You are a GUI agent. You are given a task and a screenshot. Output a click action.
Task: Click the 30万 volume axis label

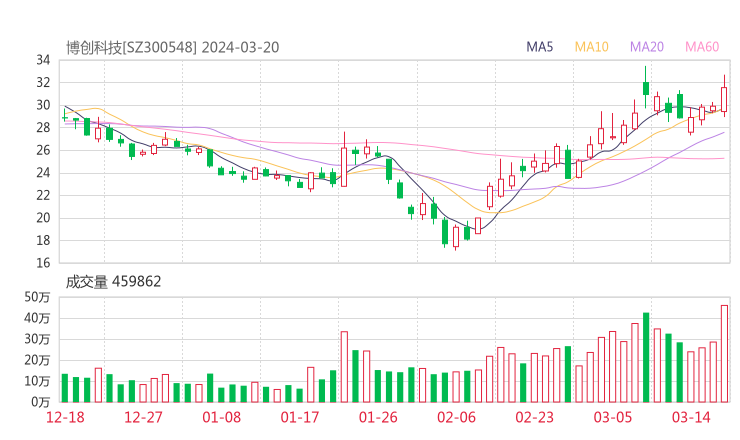37,339
